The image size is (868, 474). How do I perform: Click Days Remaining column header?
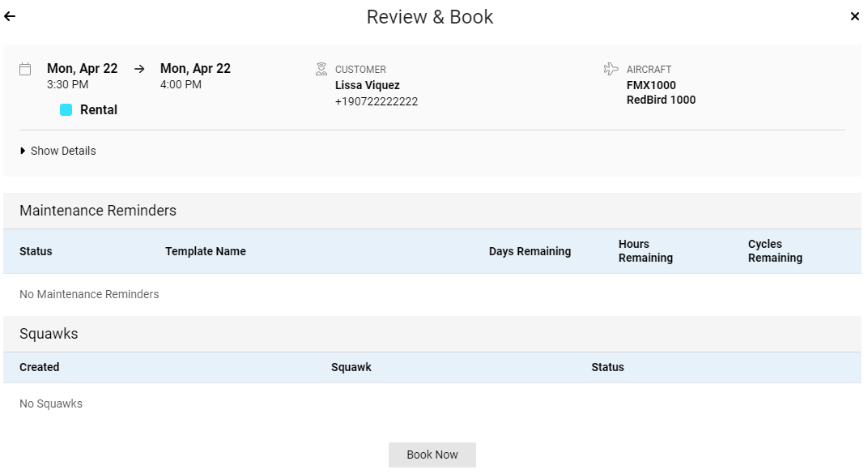click(x=530, y=251)
